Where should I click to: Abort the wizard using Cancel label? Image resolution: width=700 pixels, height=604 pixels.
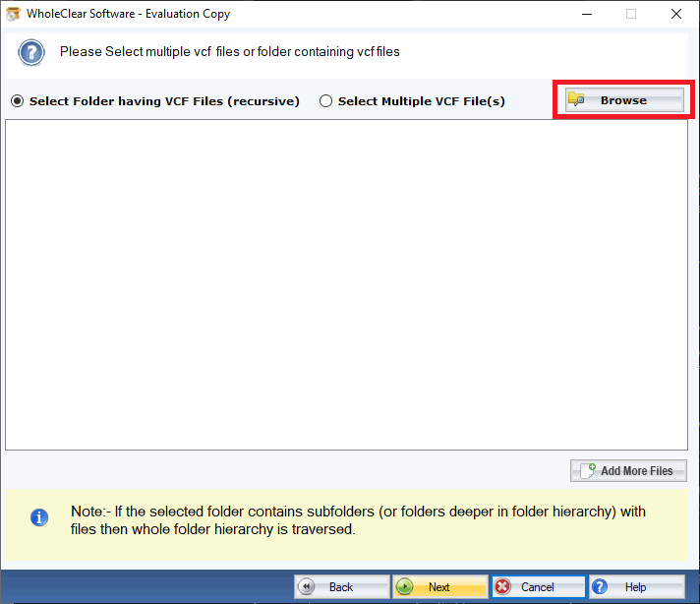pos(538,587)
